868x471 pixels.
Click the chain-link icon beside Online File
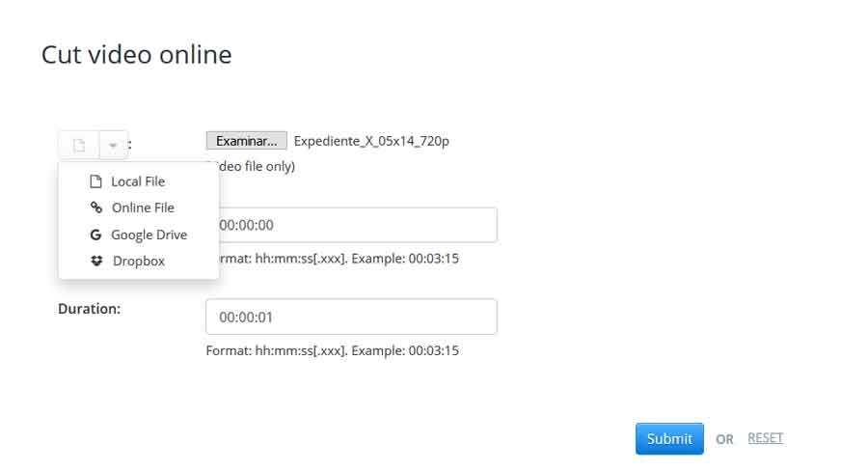(95, 208)
